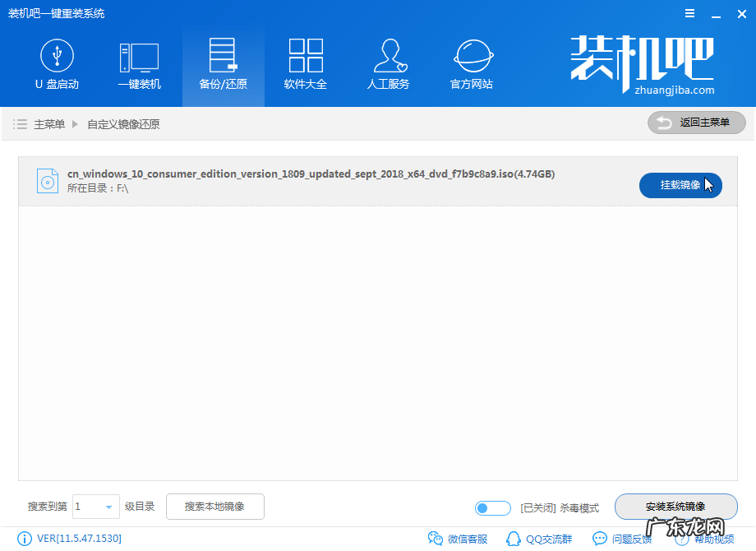This screenshot has height=551, width=756.
Task: Enable the 杀毒模式 antivirus mode switch
Action: [492, 508]
